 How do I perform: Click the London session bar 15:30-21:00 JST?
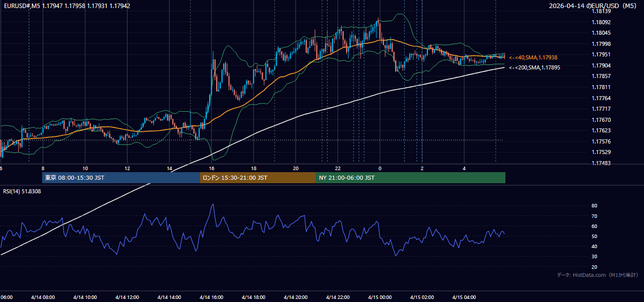point(258,178)
